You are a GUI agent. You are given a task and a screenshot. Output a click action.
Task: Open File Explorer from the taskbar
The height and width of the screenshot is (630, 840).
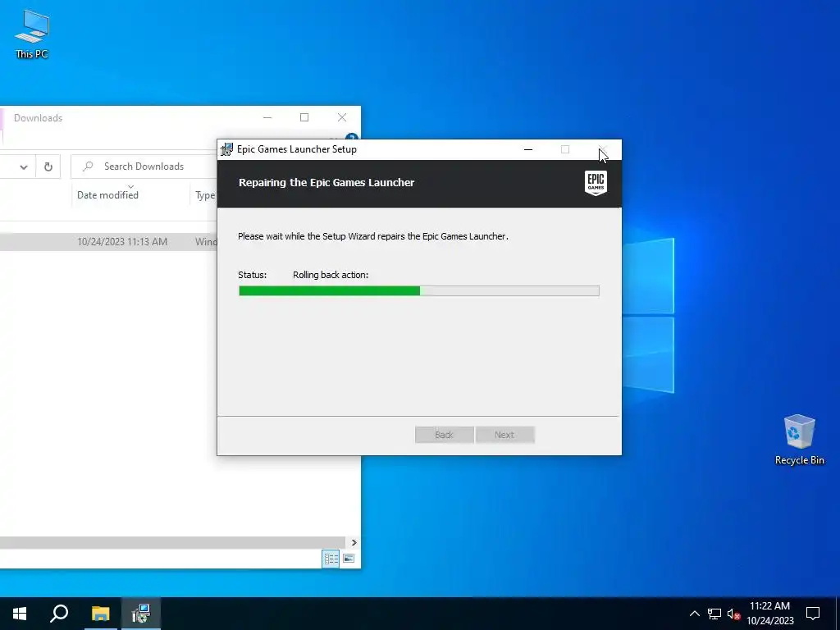coord(100,614)
